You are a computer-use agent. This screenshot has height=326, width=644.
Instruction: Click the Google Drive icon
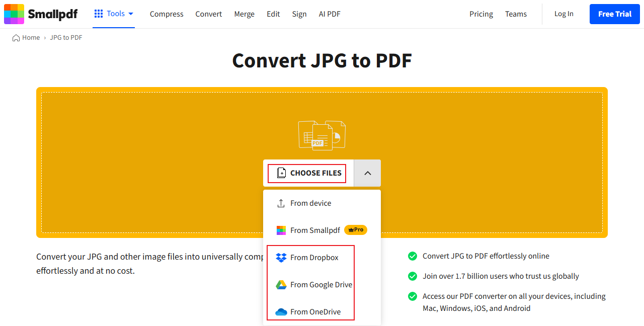coord(281,284)
